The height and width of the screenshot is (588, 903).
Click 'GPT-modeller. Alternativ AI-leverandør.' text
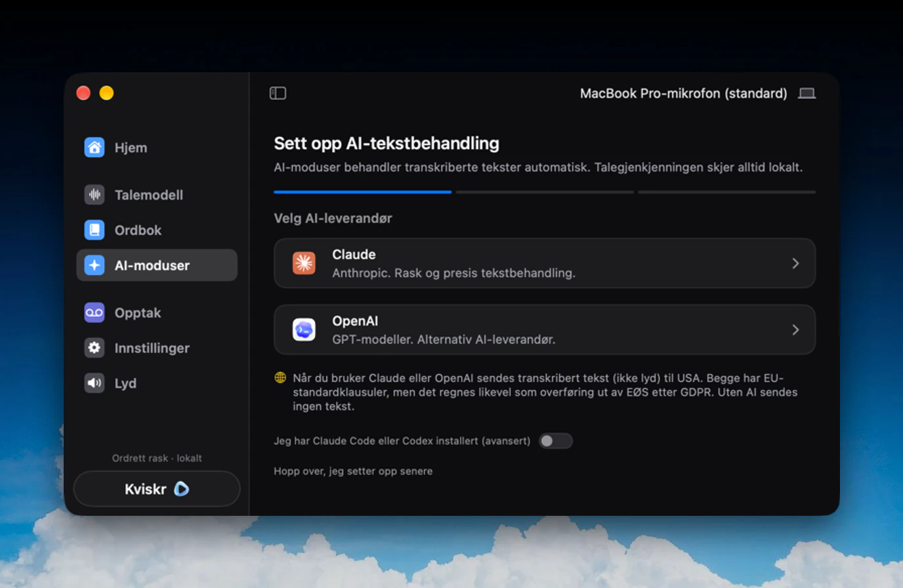pos(444,339)
